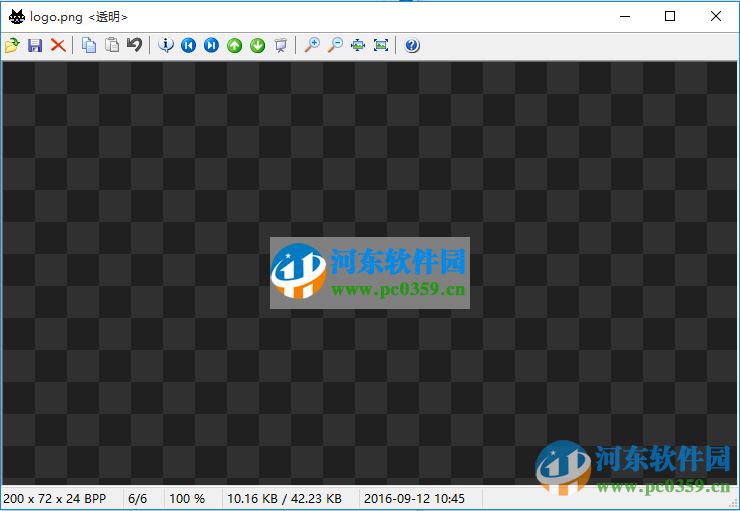The height and width of the screenshot is (511, 740).
Task: Copy the image to the clipboard
Action: 89,45
